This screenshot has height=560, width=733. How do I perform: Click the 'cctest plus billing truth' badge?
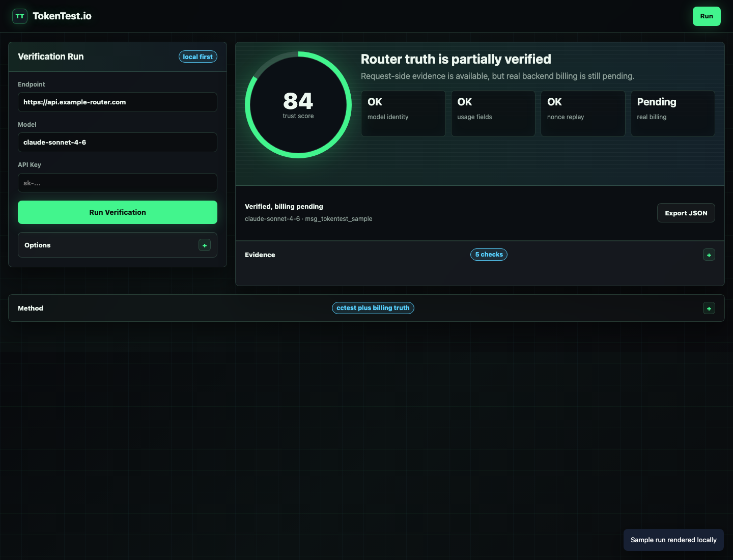[x=373, y=308]
